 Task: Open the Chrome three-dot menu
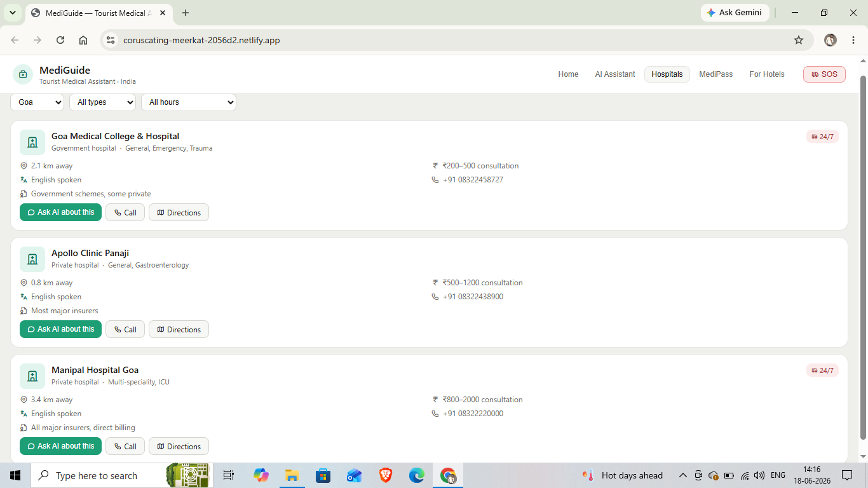coord(853,40)
